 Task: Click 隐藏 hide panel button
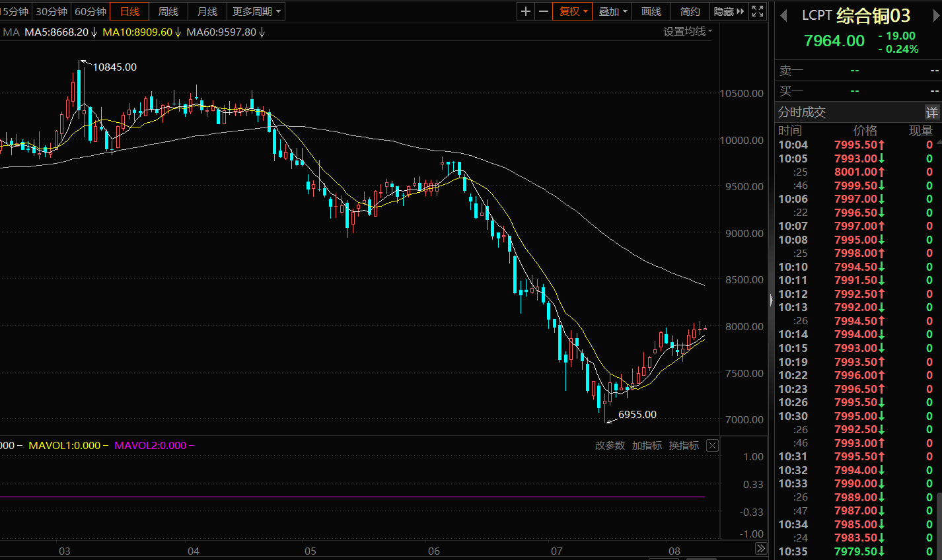[729, 11]
